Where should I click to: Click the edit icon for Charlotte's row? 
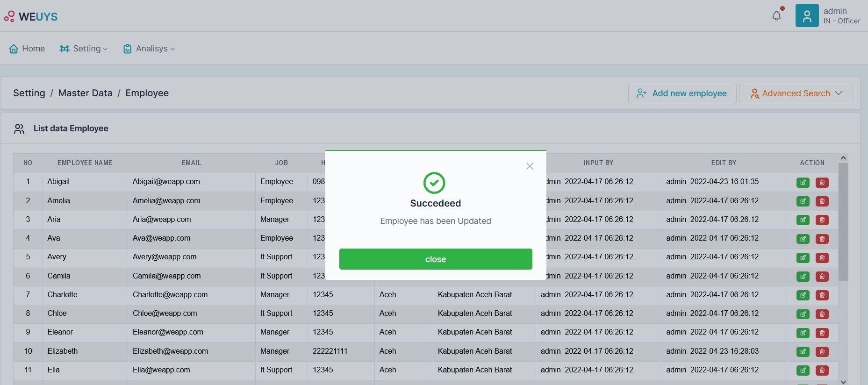coord(803,295)
